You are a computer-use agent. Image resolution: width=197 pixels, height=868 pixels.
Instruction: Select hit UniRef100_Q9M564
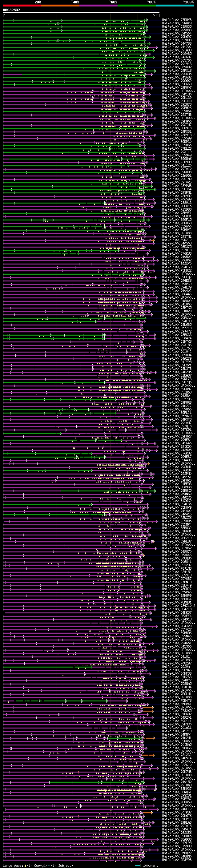coord(177,33)
